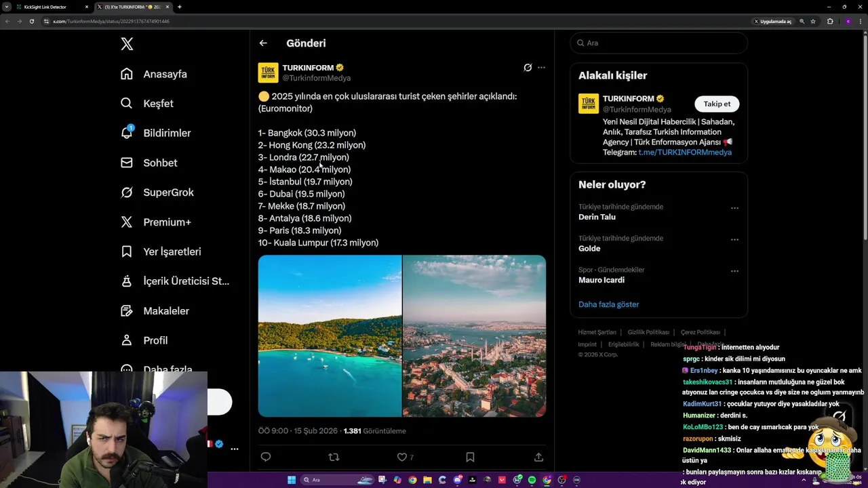
Task: Open Erişilebilirlik footer link
Action: pyautogui.click(x=623, y=344)
